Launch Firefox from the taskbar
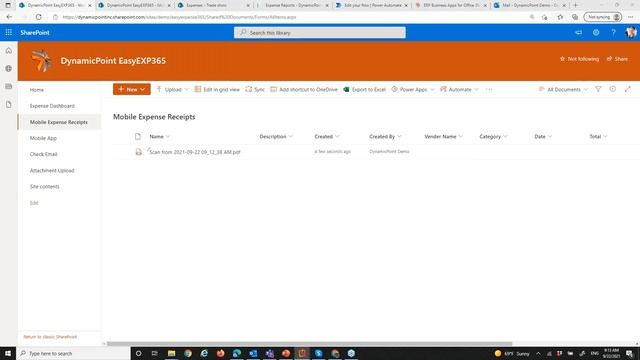 (x=220, y=353)
